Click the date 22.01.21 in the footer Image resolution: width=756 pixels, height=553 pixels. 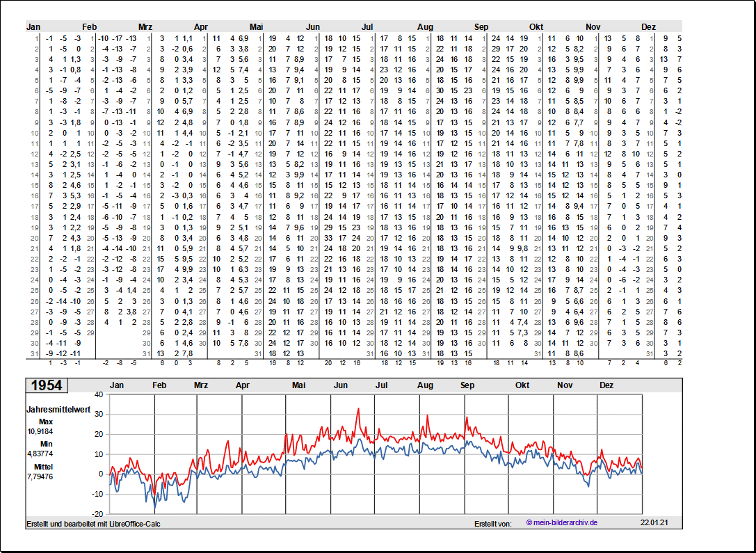652,522
